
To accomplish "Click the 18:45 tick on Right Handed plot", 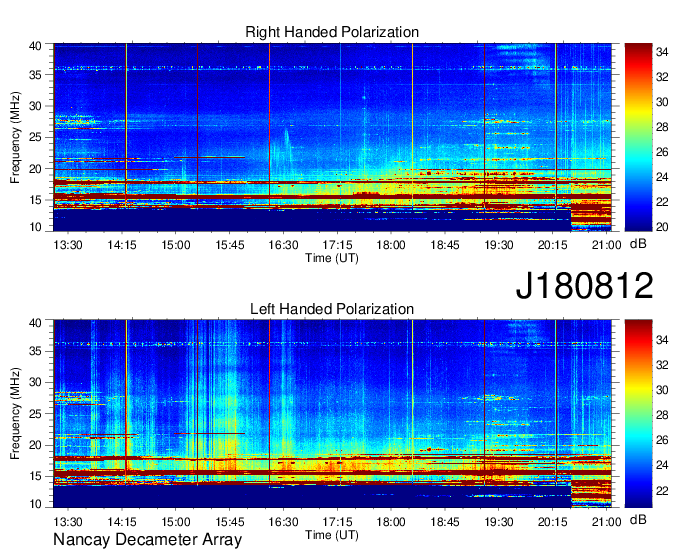I will click(445, 245).
